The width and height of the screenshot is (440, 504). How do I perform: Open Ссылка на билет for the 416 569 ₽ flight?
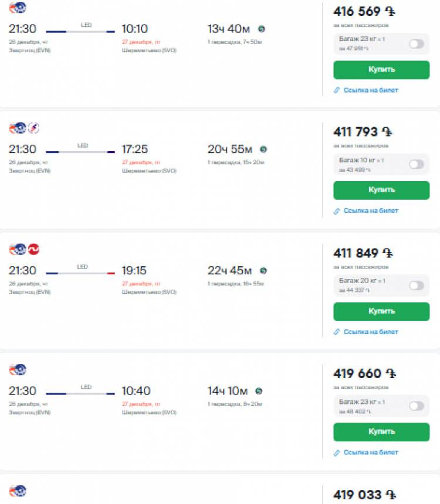(370, 90)
